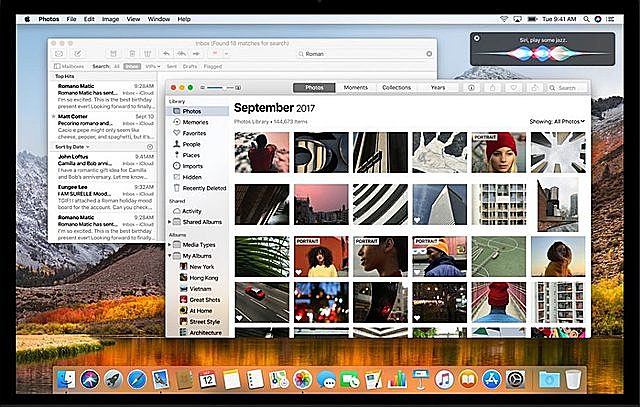Toggle the heart on the red car thumbnail
The height and width of the screenshot is (407, 640).
[x=239, y=318]
